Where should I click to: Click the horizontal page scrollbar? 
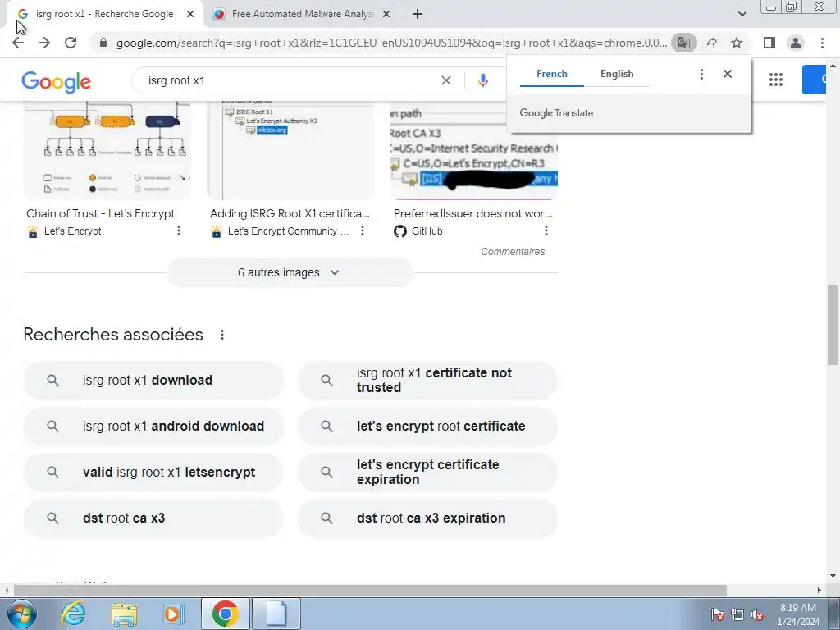tap(370, 590)
